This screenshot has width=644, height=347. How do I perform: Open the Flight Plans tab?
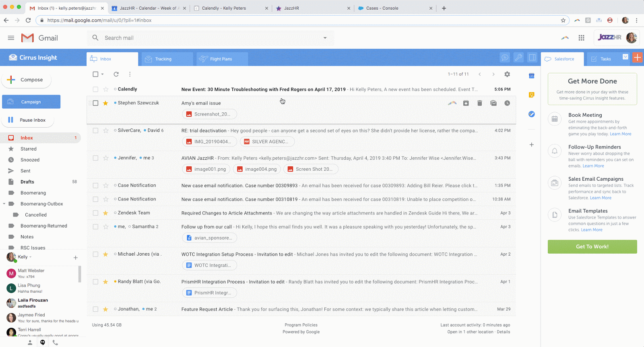tap(222, 59)
